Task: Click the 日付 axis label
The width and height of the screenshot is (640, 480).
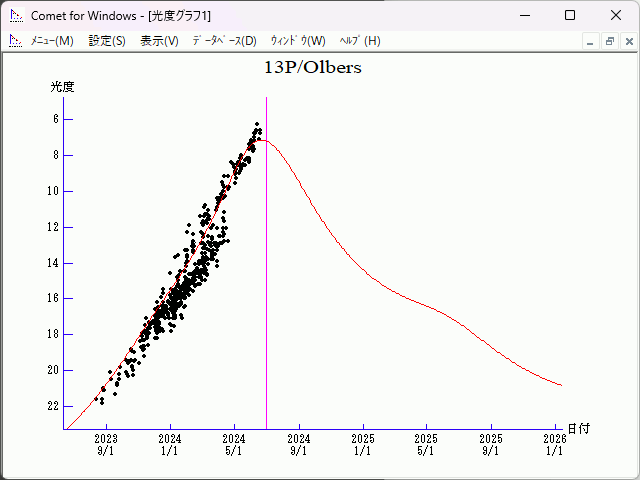Action: pyautogui.click(x=578, y=429)
